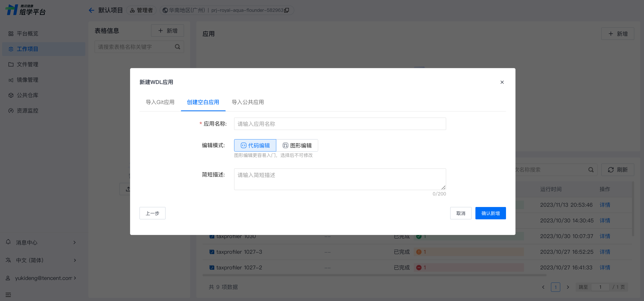Switch to the 导入Git应用 tab

tap(160, 102)
